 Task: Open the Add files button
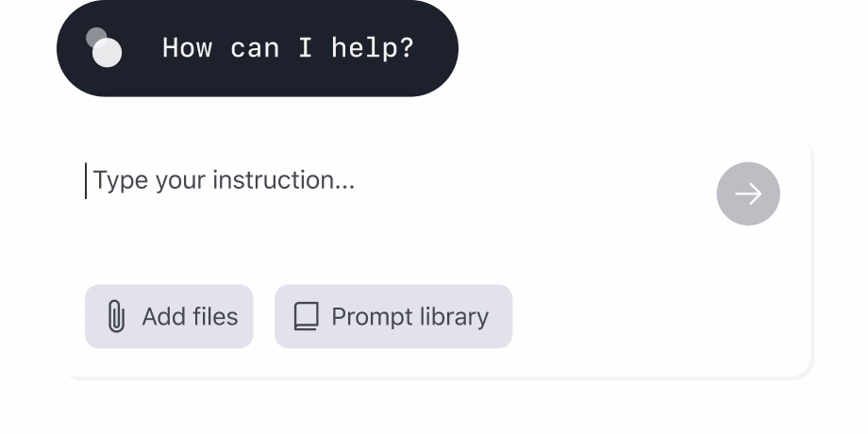pyautogui.click(x=169, y=317)
